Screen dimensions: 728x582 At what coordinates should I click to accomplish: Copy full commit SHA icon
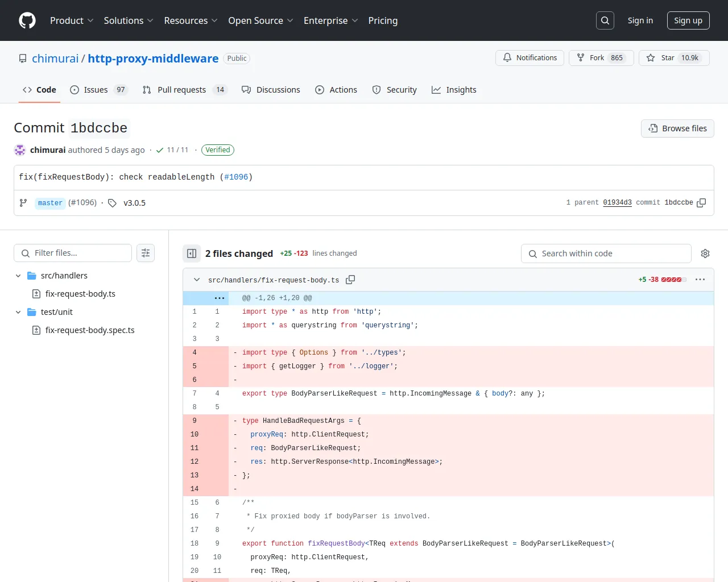(x=701, y=203)
